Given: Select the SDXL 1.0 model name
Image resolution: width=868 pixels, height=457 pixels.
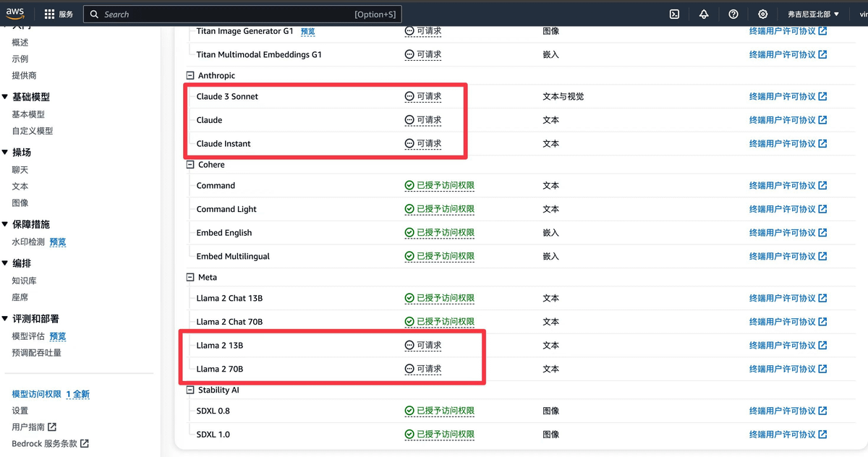Looking at the screenshot, I should [213, 435].
